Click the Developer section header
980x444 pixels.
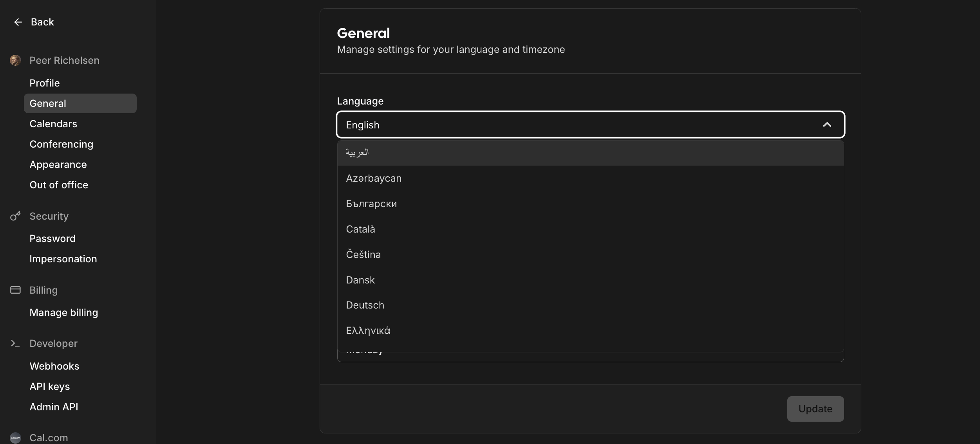(53, 343)
